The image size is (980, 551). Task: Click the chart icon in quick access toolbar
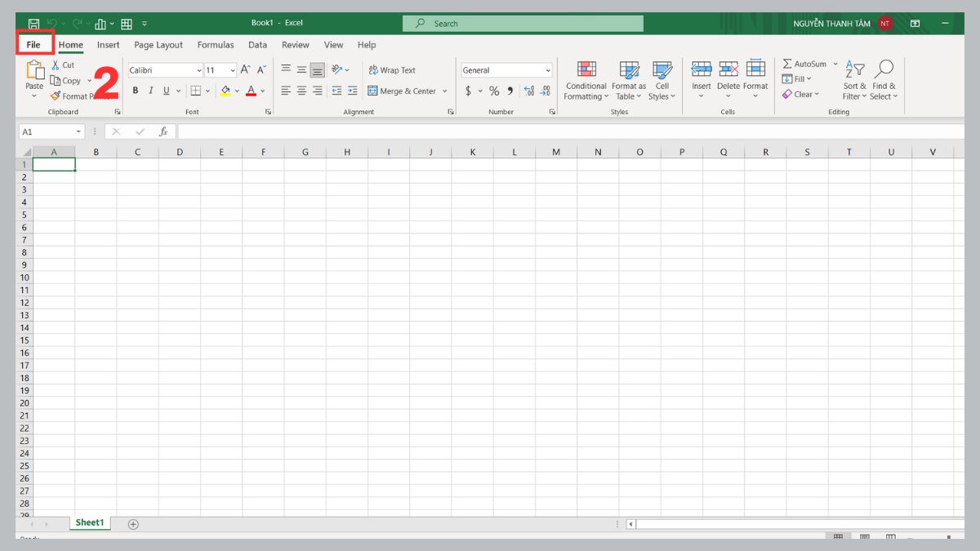tap(101, 24)
